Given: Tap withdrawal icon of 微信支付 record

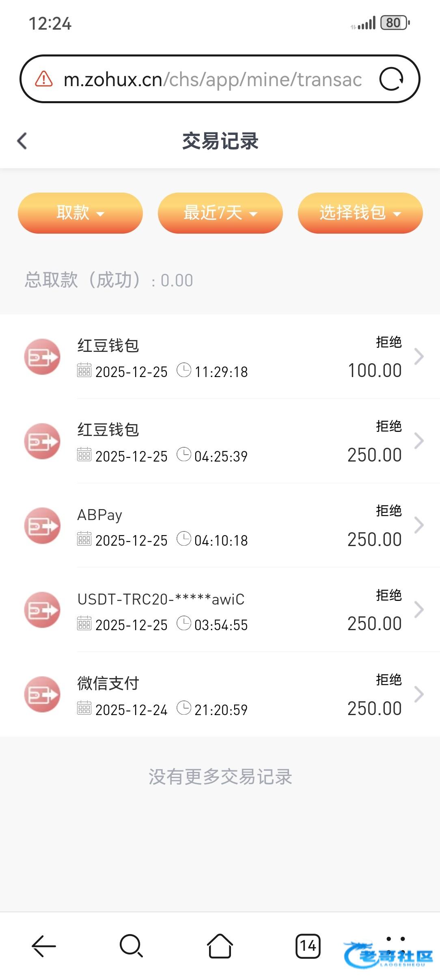Looking at the screenshot, I should (42, 694).
